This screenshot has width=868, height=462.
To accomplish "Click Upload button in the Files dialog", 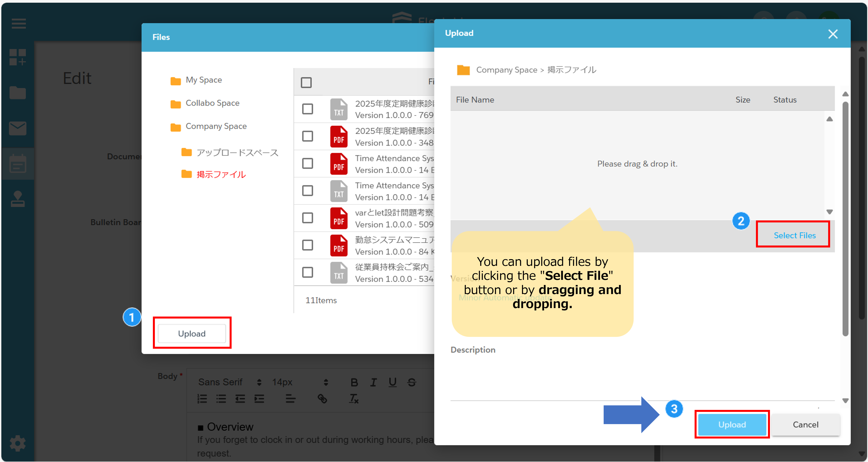I will (192, 334).
